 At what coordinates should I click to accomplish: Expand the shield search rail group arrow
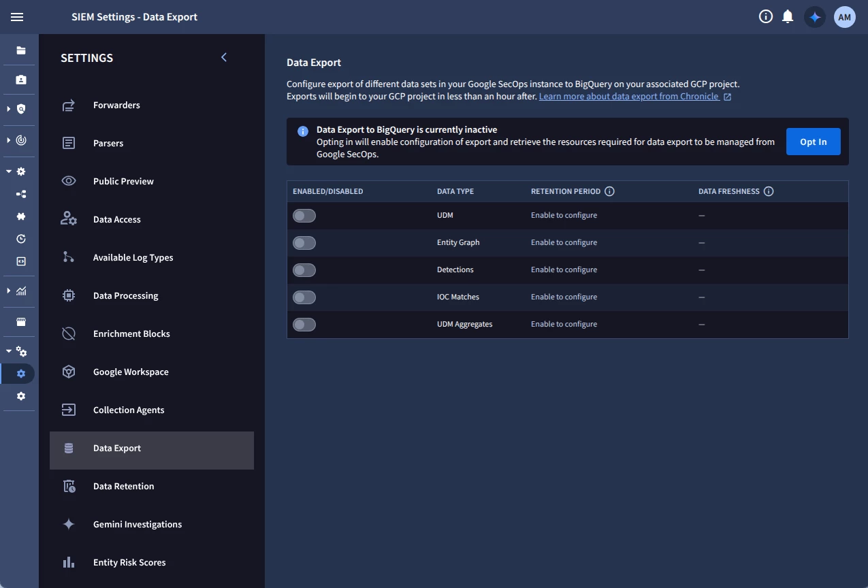[9, 109]
